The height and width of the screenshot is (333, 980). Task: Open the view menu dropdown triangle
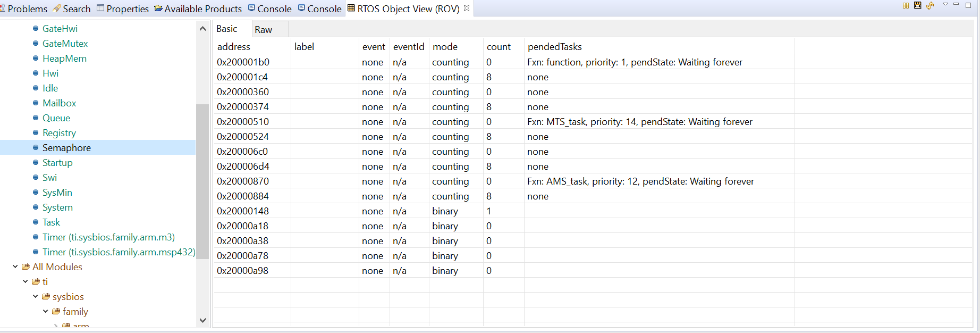pyautogui.click(x=945, y=5)
